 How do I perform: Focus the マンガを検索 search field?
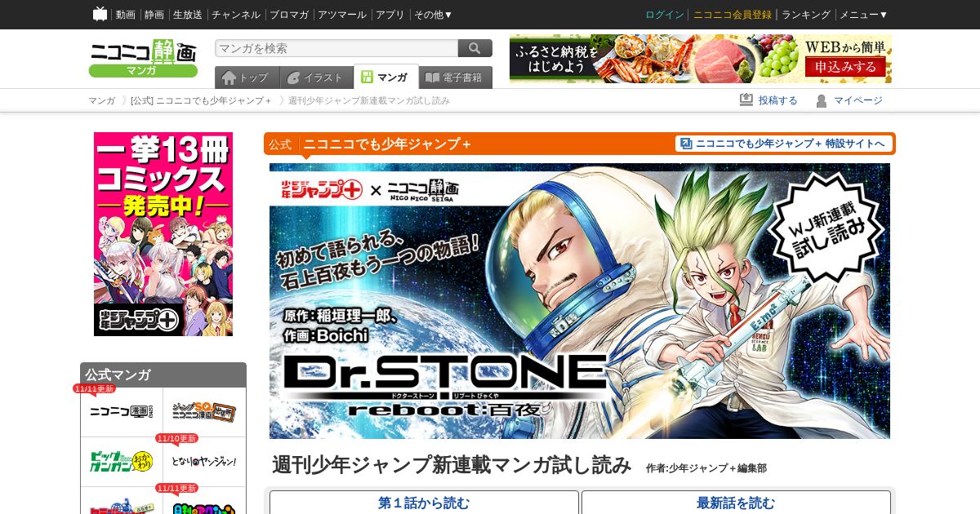click(336, 48)
